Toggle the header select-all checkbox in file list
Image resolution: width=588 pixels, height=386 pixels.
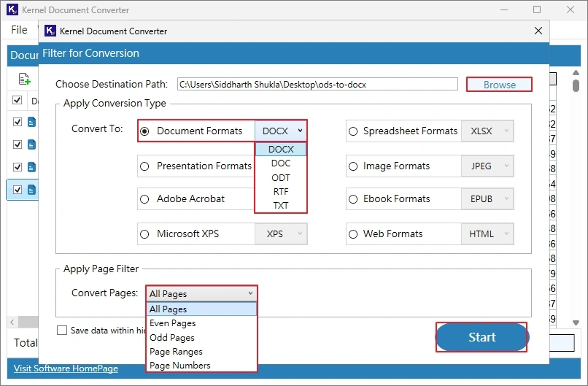pos(18,100)
